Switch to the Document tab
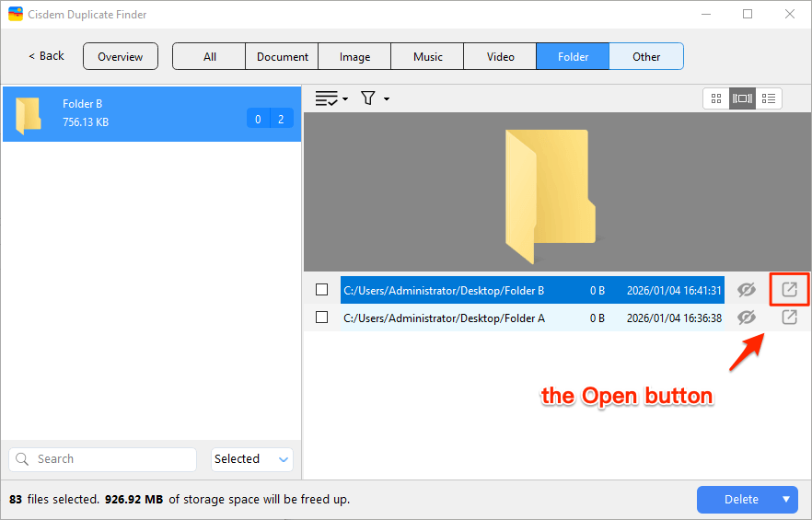 pos(283,56)
